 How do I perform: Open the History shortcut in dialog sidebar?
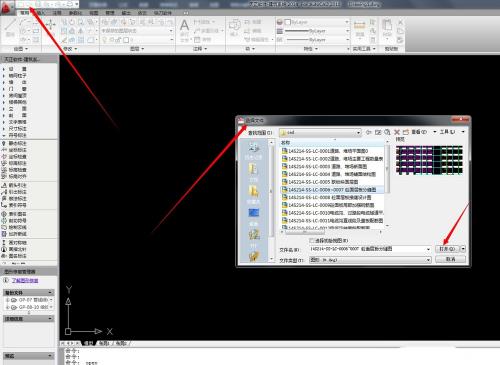tap(254, 149)
